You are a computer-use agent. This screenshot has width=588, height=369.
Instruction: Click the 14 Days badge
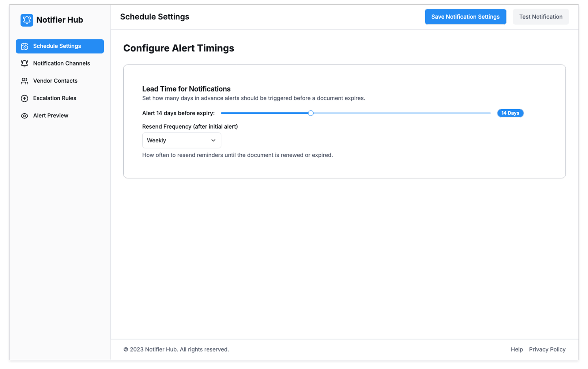510,113
